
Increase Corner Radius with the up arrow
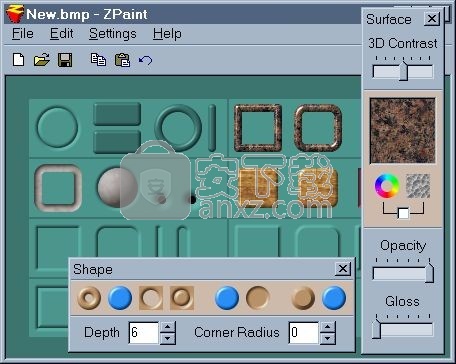coord(328,327)
